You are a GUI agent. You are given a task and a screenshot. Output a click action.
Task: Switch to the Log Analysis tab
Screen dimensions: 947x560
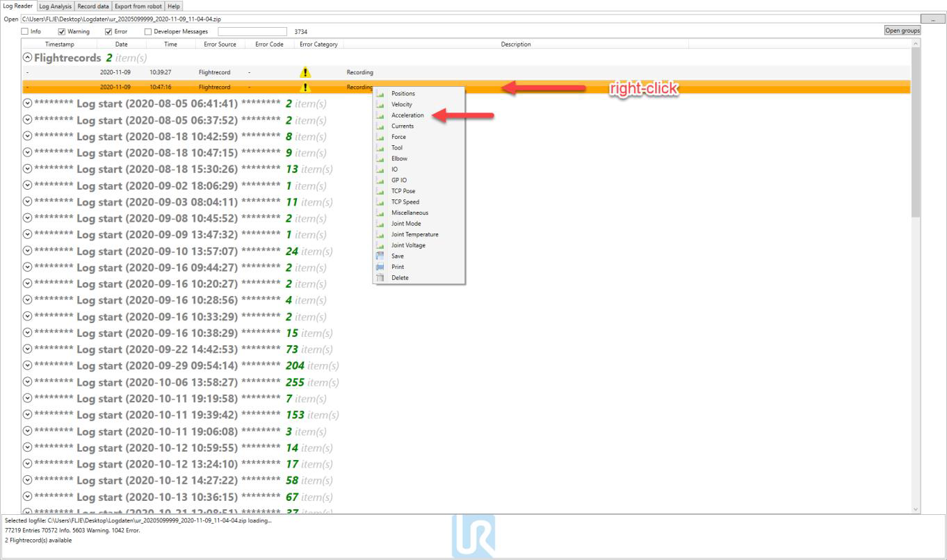click(56, 6)
